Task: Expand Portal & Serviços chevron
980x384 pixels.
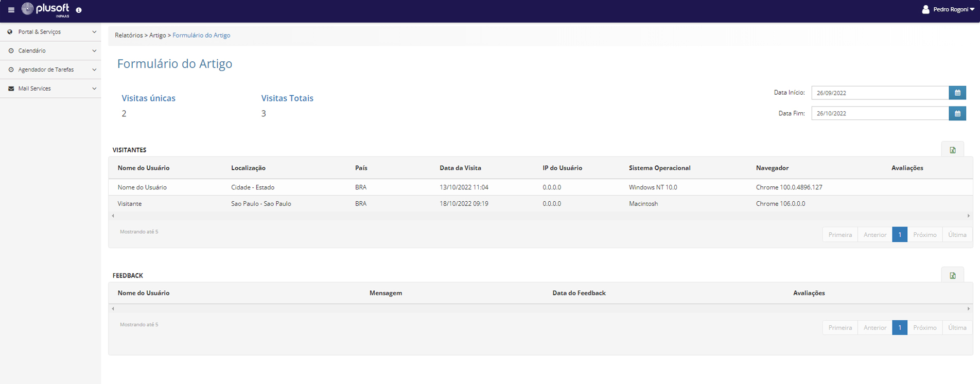Action: pyautogui.click(x=94, y=32)
